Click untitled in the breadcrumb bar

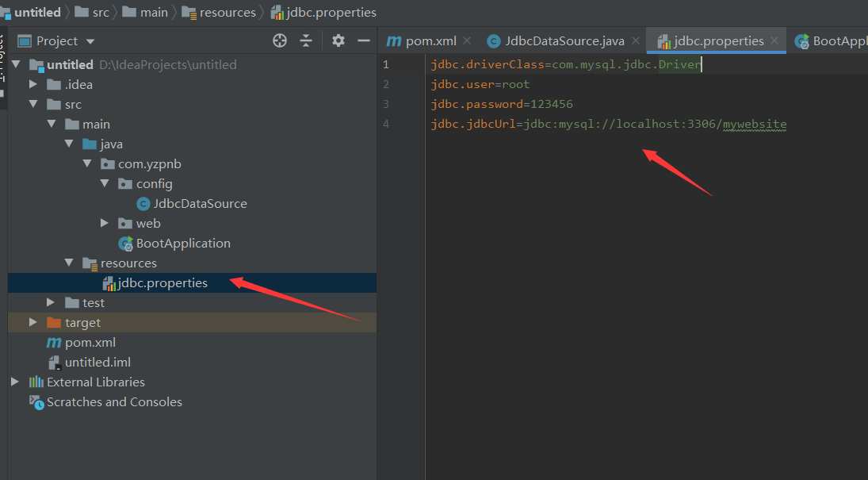coord(37,12)
